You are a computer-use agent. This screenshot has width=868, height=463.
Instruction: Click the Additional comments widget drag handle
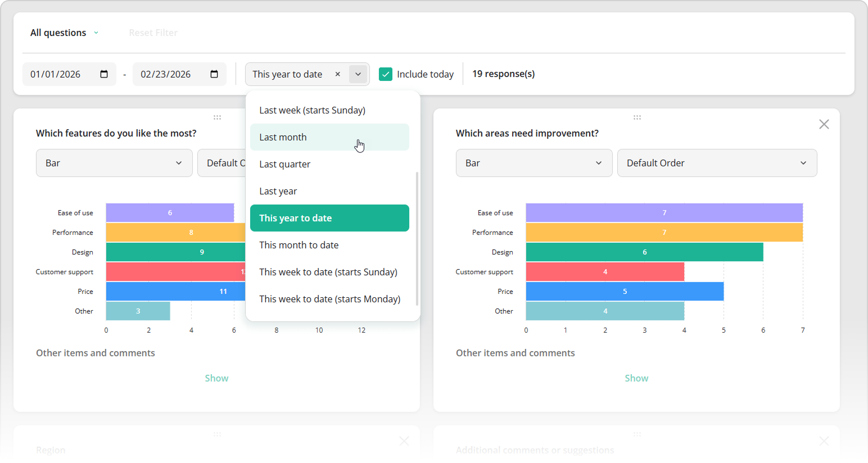coord(637,434)
